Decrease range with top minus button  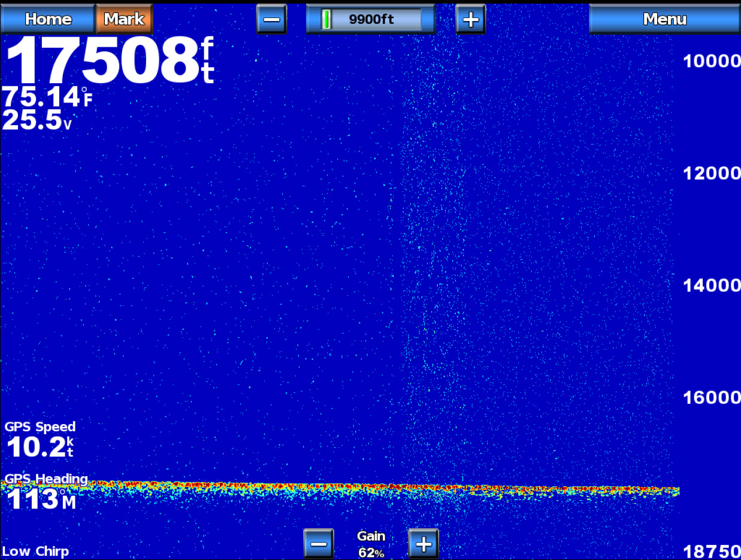pos(271,19)
